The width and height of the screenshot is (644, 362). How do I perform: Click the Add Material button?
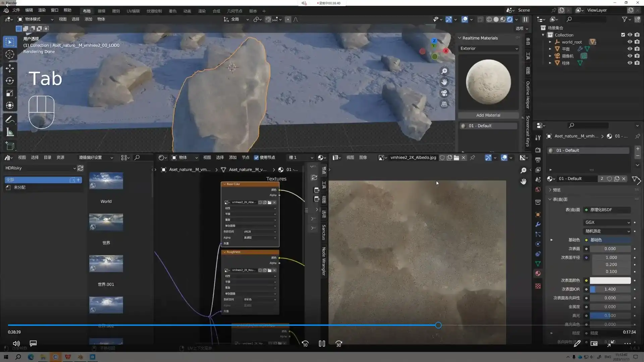pyautogui.click(x=488, y=115)
